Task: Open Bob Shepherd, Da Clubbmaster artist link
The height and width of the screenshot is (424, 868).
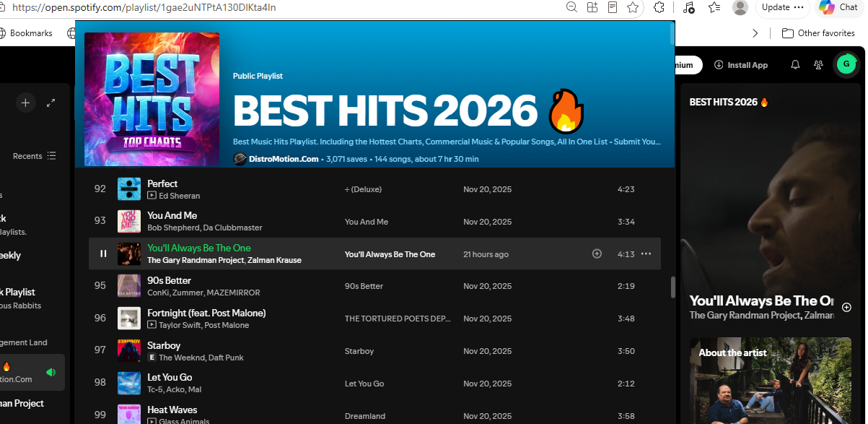Action: [205, 228]
